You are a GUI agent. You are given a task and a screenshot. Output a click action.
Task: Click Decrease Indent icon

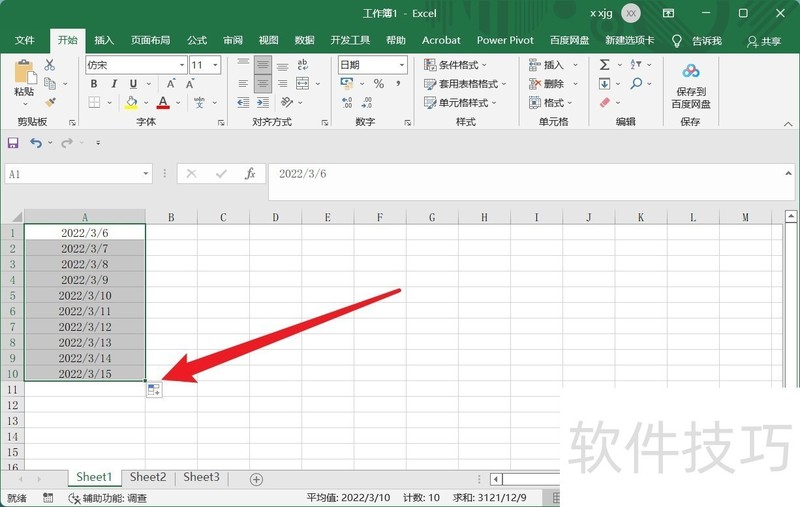[x=243, y=103]
